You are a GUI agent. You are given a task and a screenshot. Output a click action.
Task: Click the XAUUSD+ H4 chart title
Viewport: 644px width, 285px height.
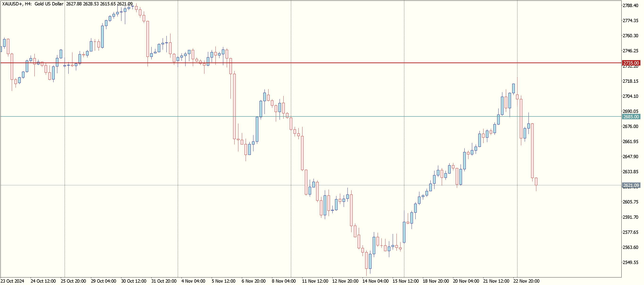(33, 4)
